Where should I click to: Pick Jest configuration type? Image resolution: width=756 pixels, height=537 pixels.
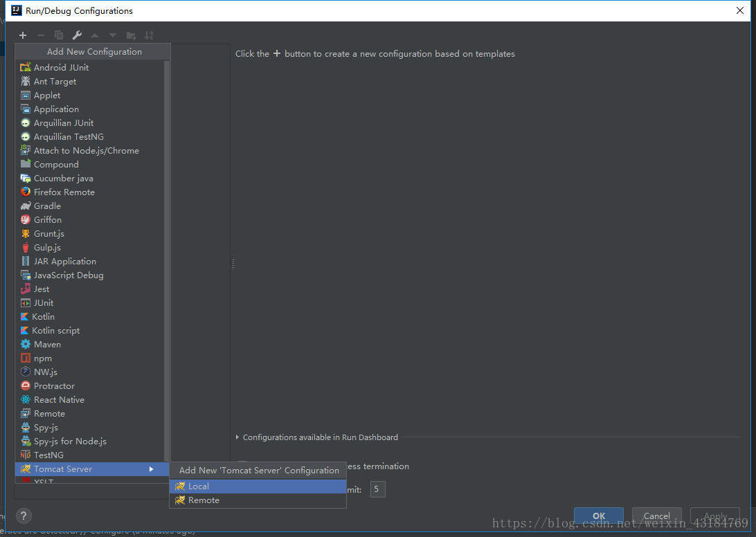tap(90, 289)
